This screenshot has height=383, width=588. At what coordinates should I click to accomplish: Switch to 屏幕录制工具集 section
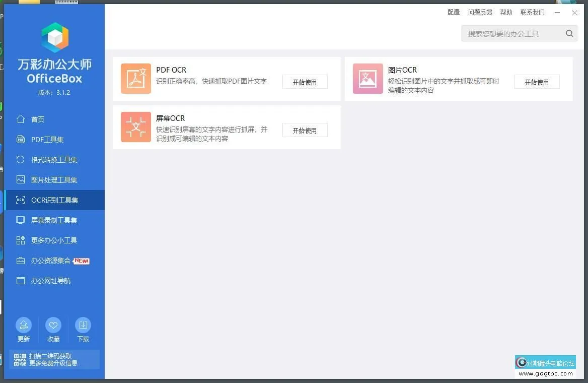click(x=54, y=220)
